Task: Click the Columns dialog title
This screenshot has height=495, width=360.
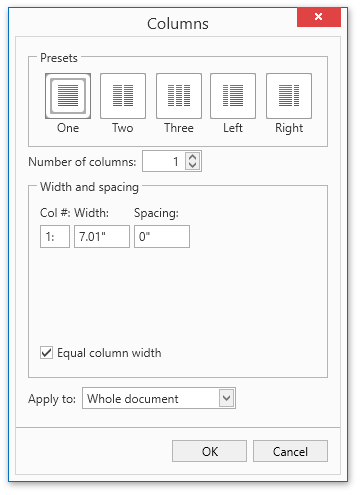Action: (x=178, y=24)
